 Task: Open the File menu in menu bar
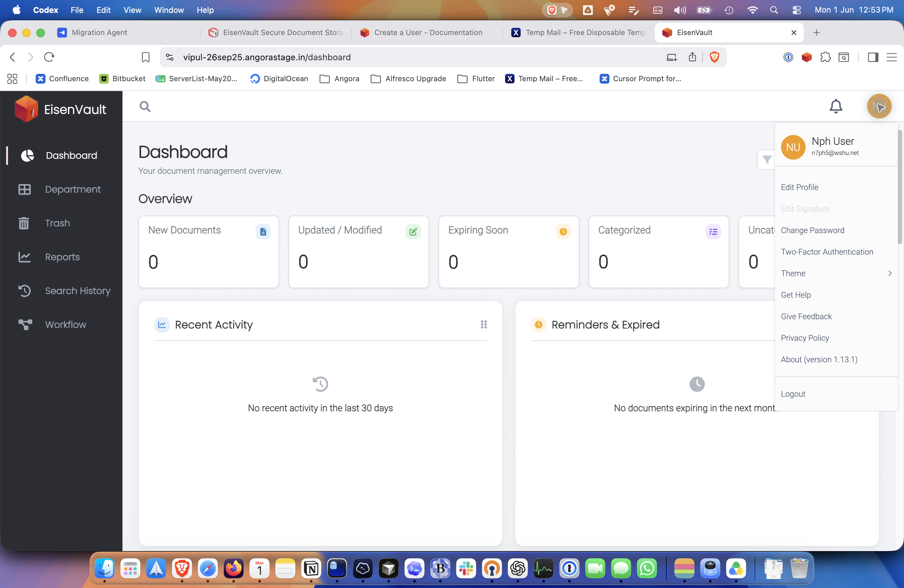77,10
